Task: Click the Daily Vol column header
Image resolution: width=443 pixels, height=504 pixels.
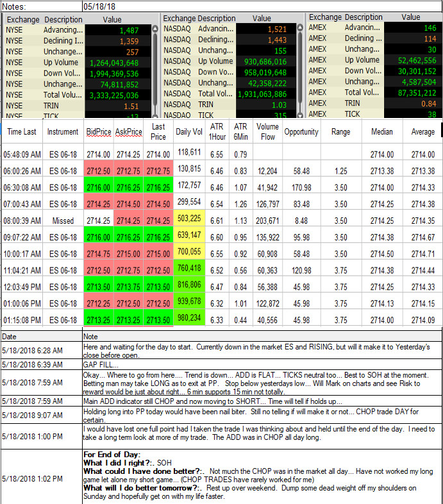Action: [x=189, y=132]
